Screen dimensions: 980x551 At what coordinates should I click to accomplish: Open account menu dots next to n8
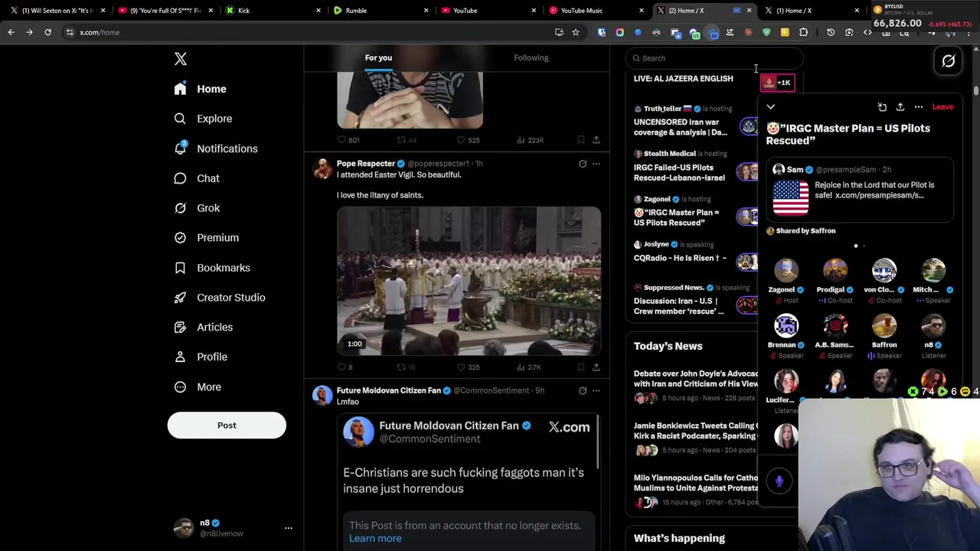click(x=289, y=528)
